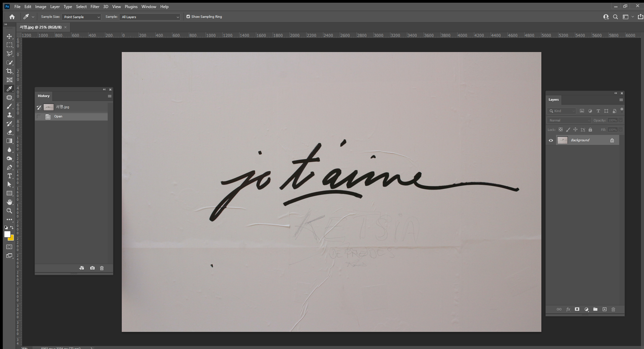This screenshot has width=644, height=349.
Task: Toggle Quick Mask mode
Action: 9,247
